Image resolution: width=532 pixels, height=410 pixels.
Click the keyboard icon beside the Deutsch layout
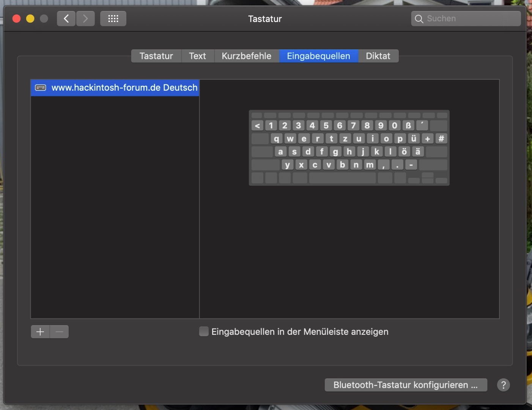click(x=41, y=88)
